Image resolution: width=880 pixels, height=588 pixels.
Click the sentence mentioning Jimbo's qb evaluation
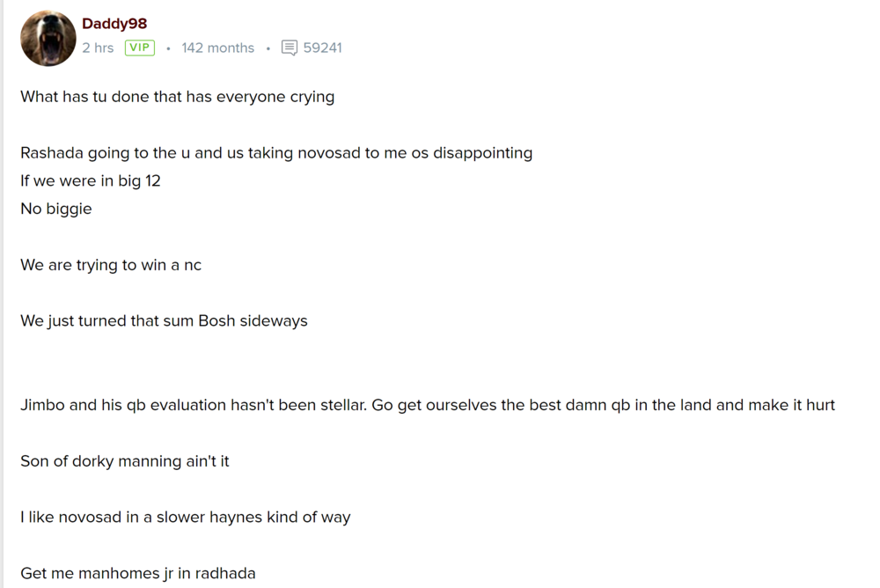point(428,404)
